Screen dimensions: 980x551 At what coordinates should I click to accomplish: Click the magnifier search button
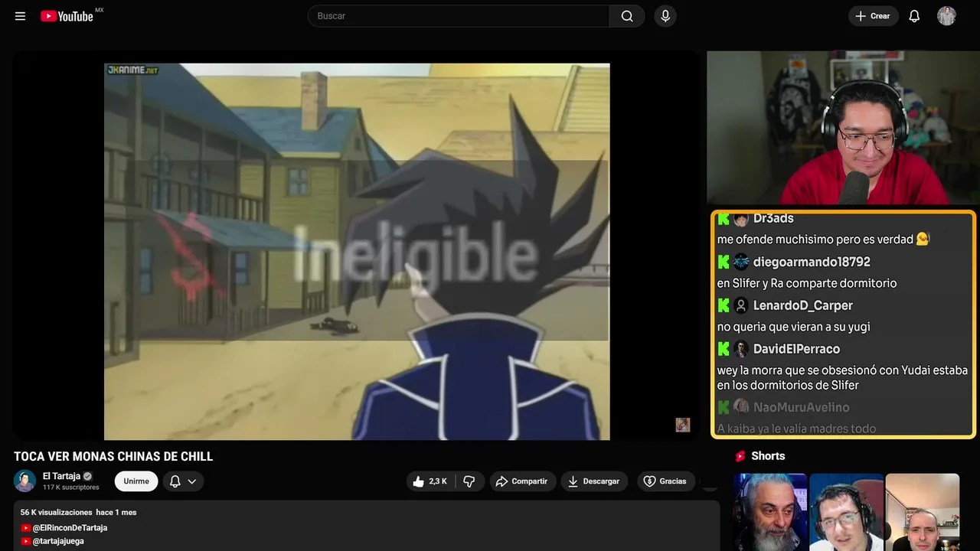627,16
